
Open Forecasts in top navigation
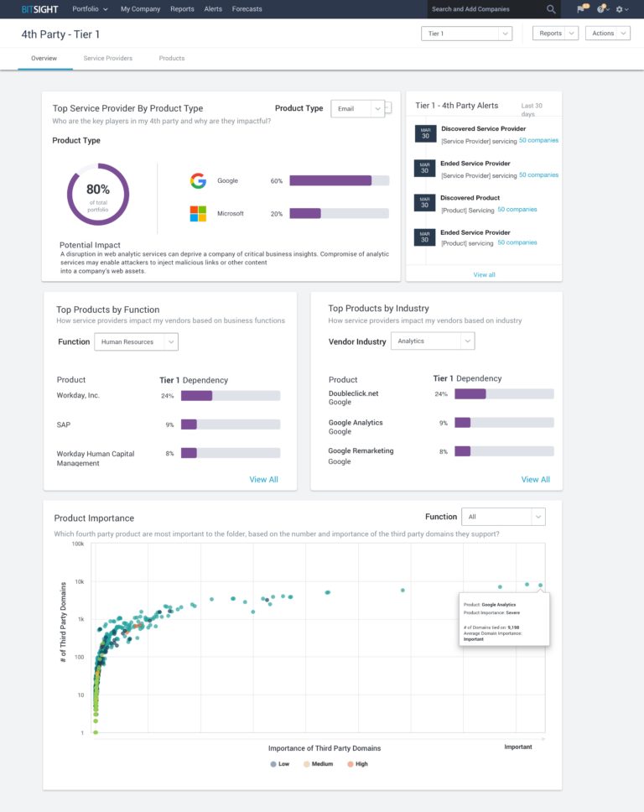[x=247, y=9]
